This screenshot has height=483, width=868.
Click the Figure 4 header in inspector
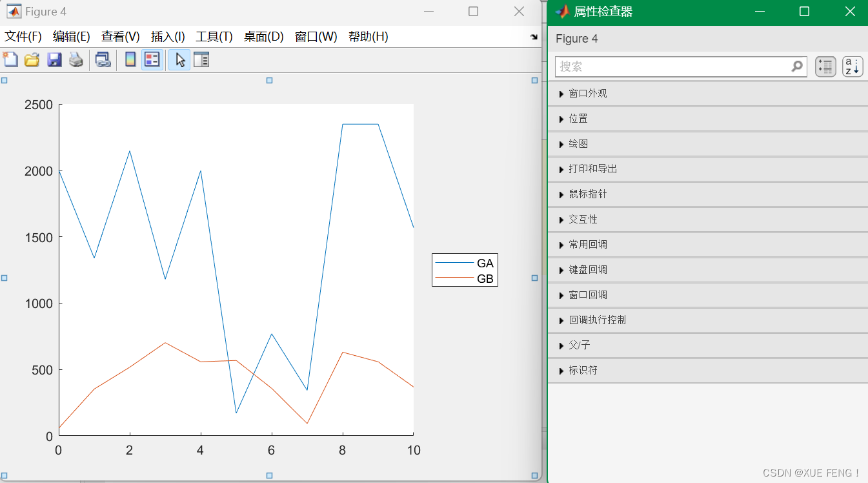point(577,39)
